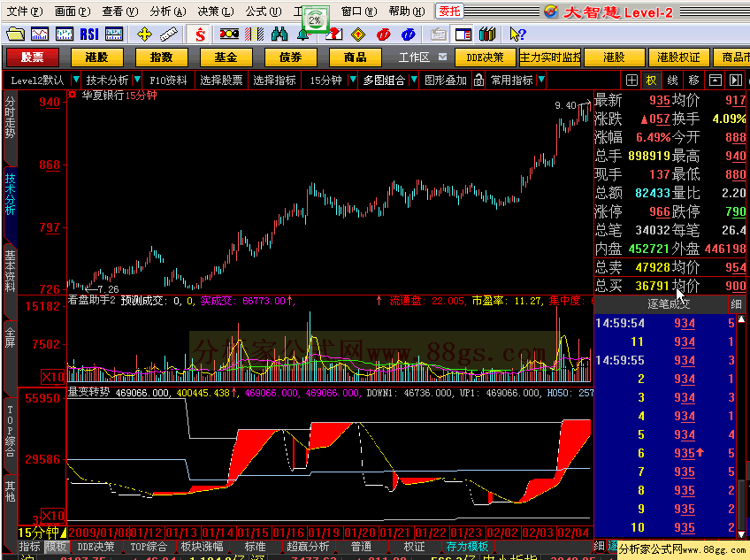The width and height of the screenshot is (750, 560).
Task: Open the 超赢分析 bottom tab
Action: point(308,546)
